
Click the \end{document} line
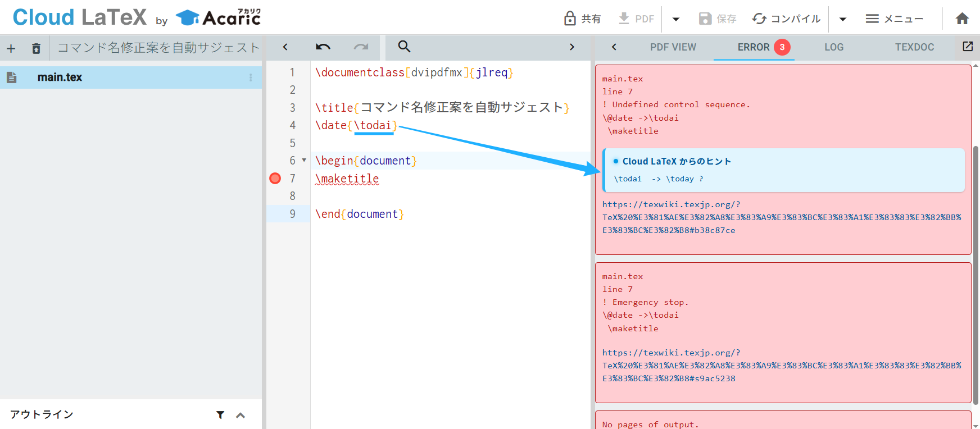(x=360, y=214)
